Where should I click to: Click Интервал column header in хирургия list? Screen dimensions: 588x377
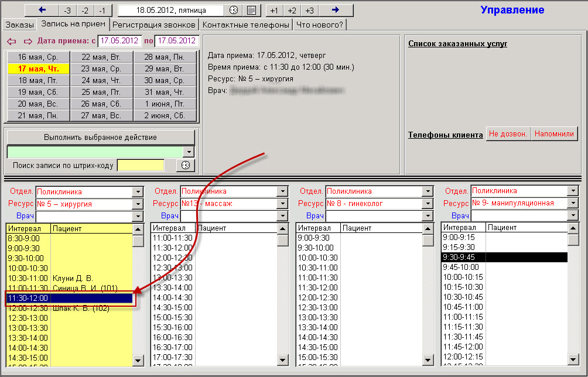click(29, 228)
